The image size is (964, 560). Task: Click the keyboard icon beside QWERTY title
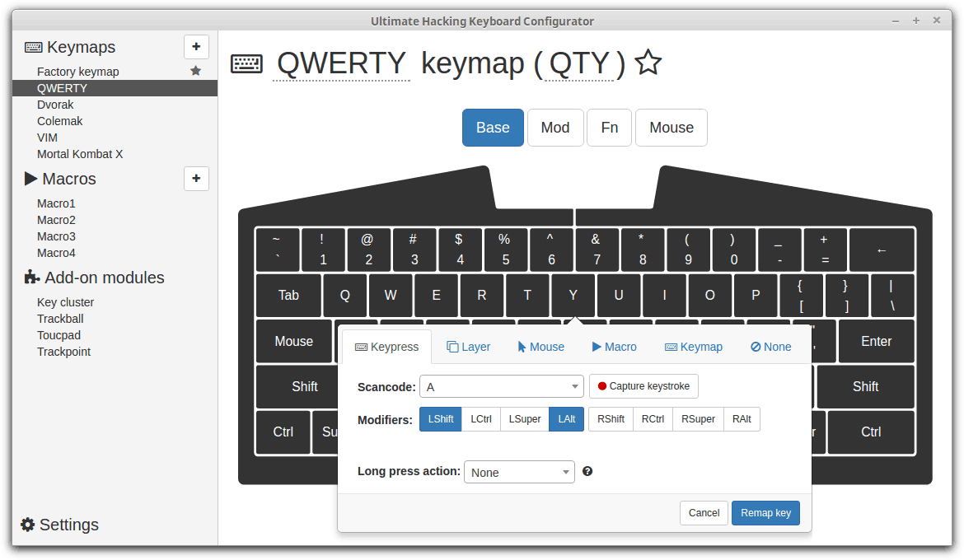click(x=246, y=64)
